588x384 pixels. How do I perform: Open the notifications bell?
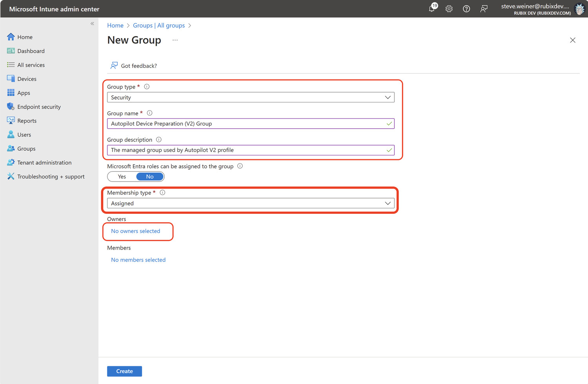(432, 9)
